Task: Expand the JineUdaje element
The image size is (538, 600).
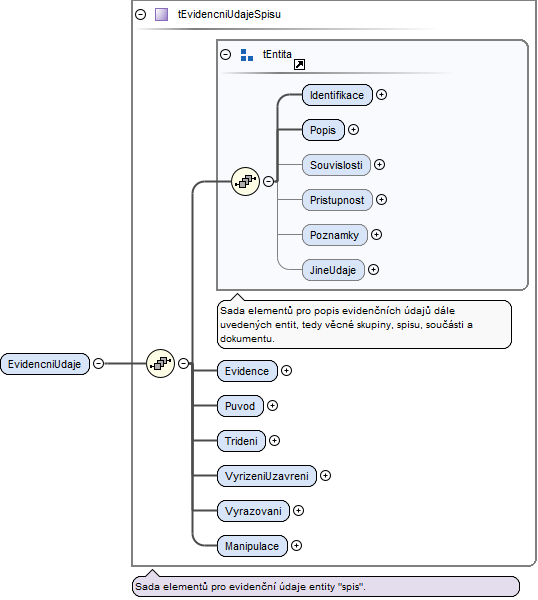Action: [373, 270]
